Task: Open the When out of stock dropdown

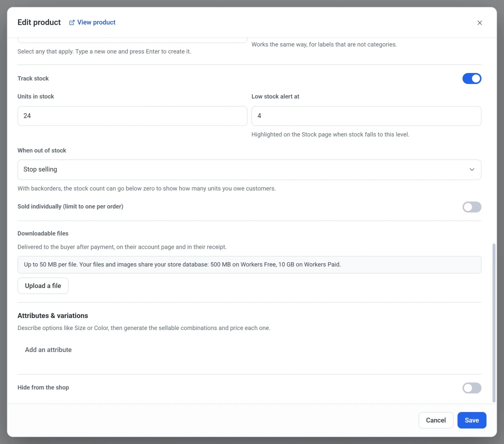Action: click(x=249, y=170)
